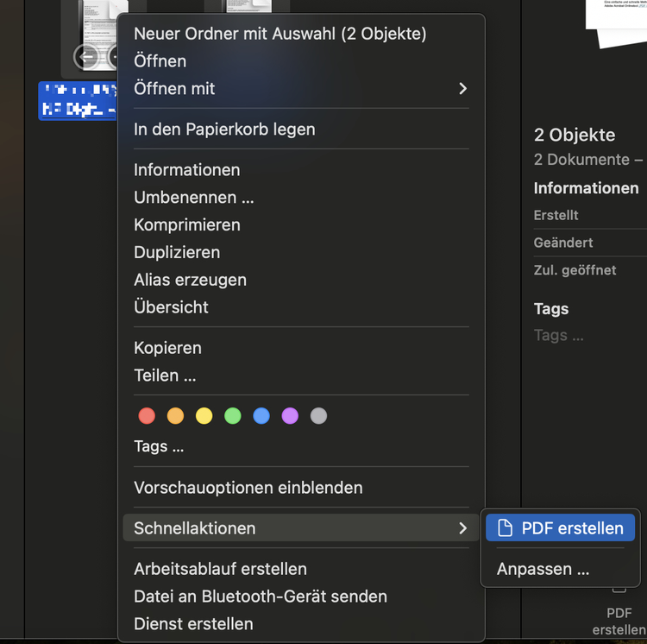
Task: Apply the blue tag color
Action: [x=261, y=416]
